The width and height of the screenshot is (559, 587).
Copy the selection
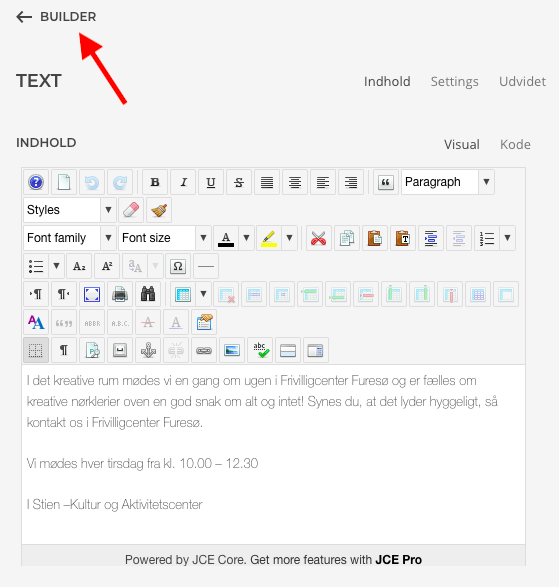347,238
